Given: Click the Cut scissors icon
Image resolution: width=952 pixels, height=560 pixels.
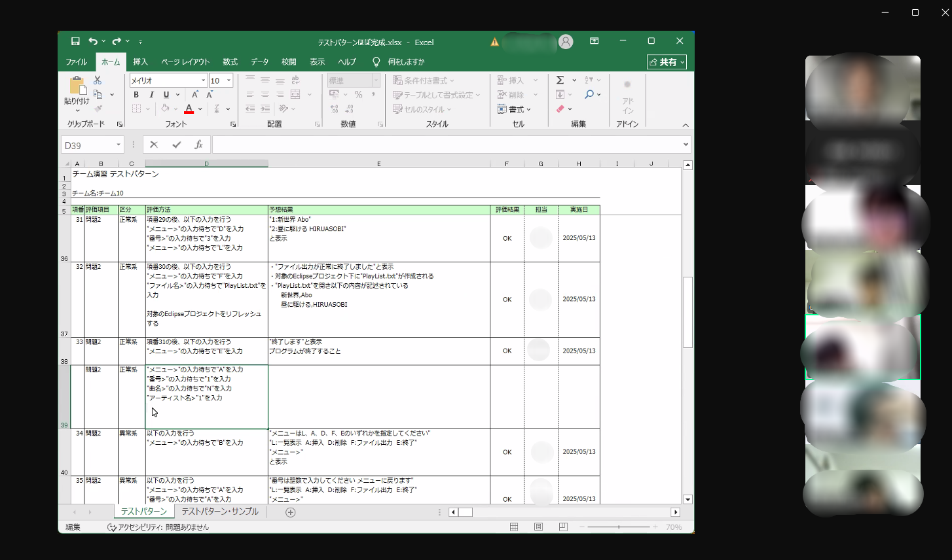Looking at the screenshot, I should point(98,80).
